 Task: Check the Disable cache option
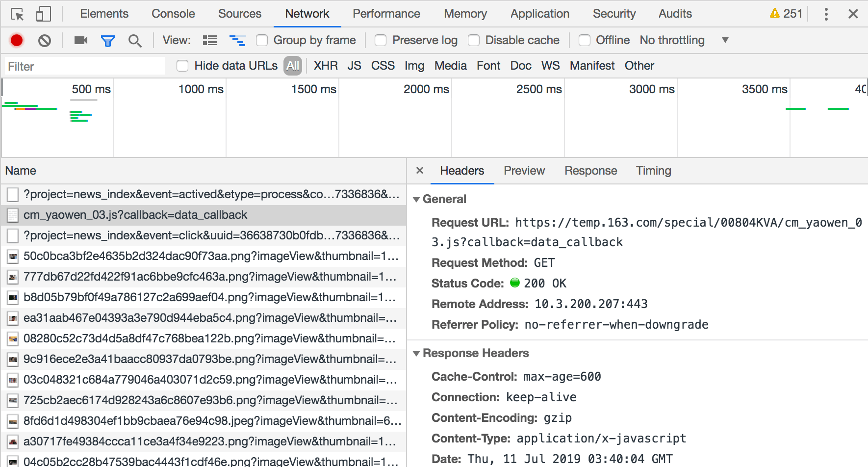point(474,40)
